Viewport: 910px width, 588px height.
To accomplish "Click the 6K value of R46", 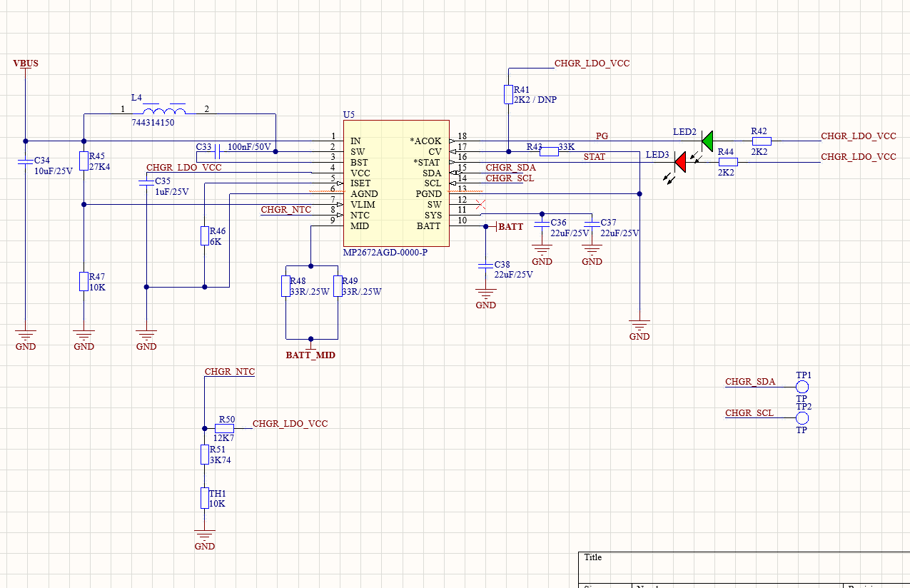I will (216, 242).
